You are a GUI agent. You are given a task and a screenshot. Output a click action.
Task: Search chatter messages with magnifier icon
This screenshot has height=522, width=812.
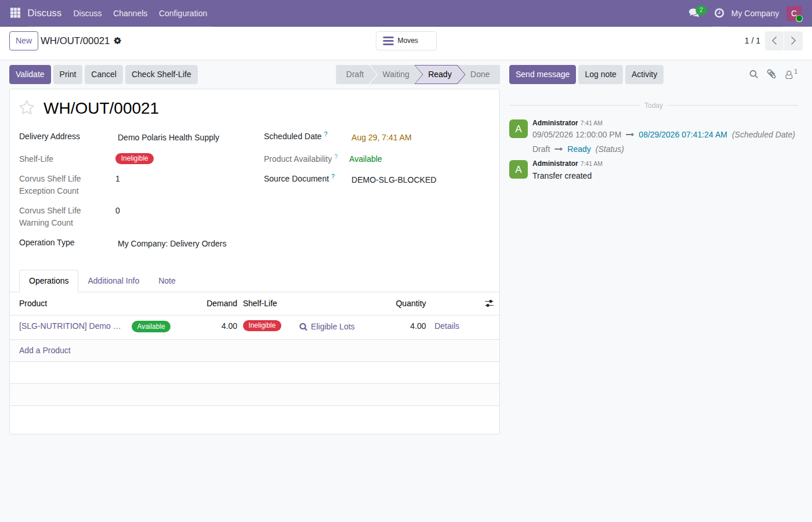click(x=753, y=74)
